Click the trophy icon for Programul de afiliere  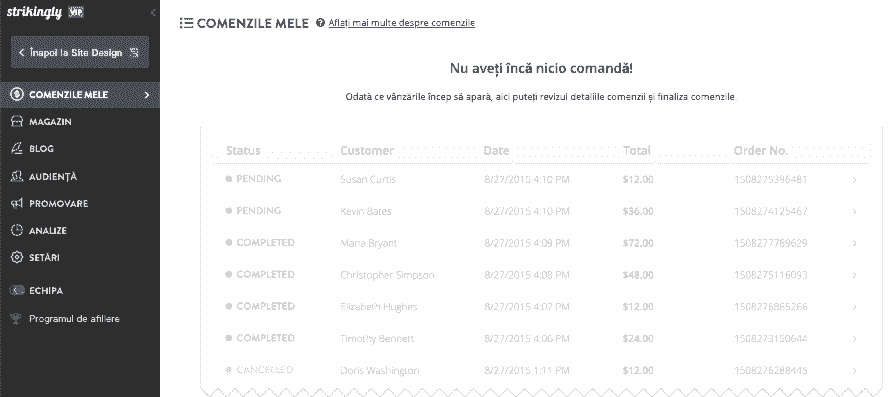tap(17, 318)
